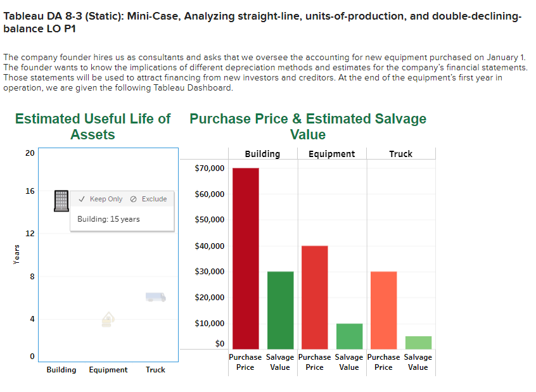
Task: Click the Years axis title
Action: coord(16,252)
